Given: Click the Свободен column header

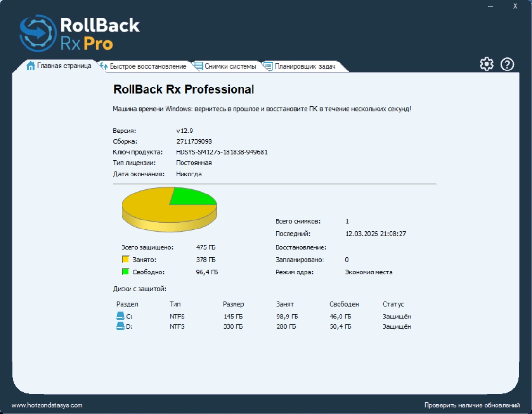Looking at the screenshot, I should point(344,304).
